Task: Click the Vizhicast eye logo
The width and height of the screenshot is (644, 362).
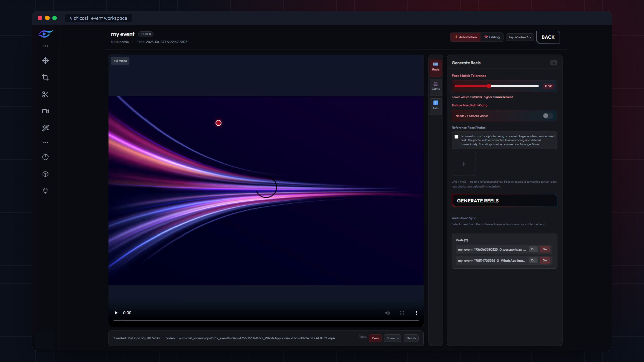Action: point(45,33)
